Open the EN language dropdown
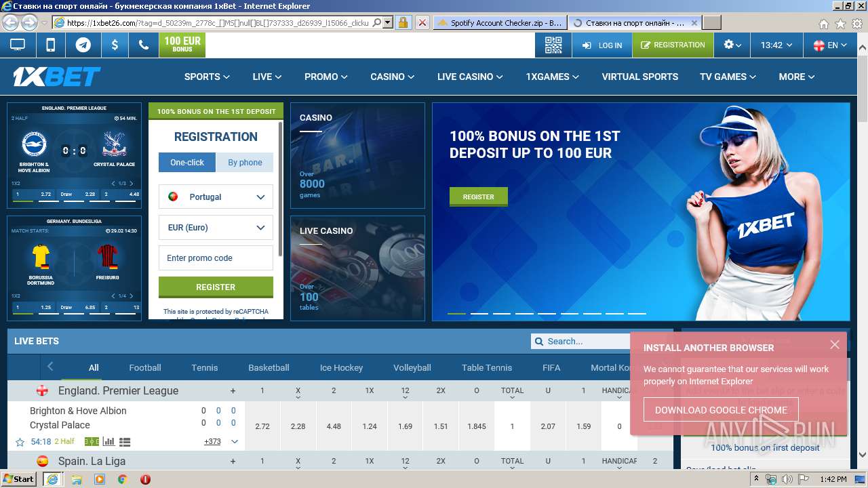The height and width of the screenshot is (488, 868). click(x=829, y=45)
